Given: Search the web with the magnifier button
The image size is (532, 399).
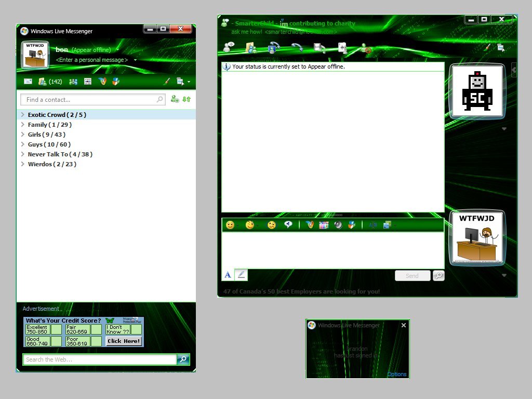Looking at the screenshot, I should 183,359.
